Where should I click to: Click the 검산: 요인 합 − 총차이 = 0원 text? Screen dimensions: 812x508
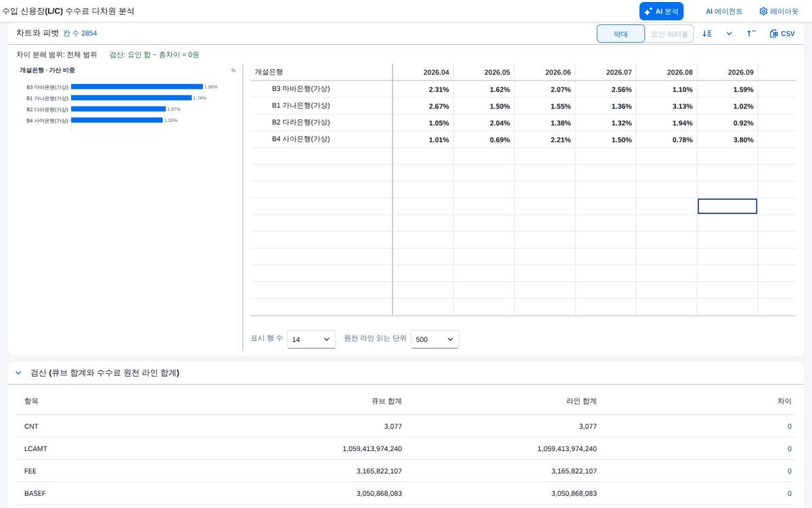tap(154, 55)
